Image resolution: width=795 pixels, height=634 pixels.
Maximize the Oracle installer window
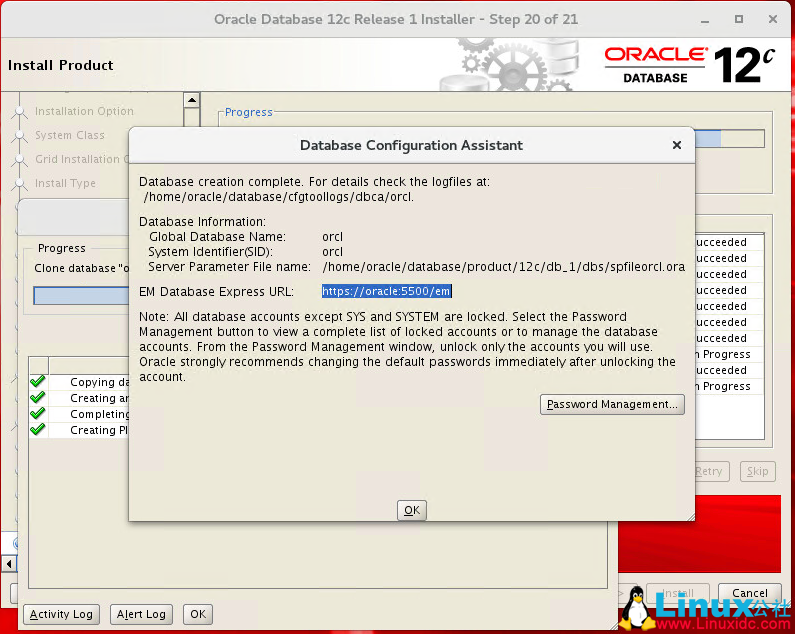click(739, 19)
